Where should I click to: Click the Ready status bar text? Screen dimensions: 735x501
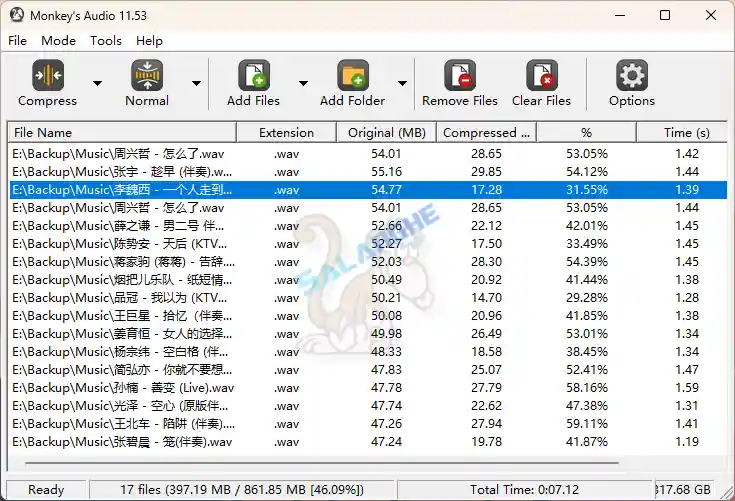point(46,490)
